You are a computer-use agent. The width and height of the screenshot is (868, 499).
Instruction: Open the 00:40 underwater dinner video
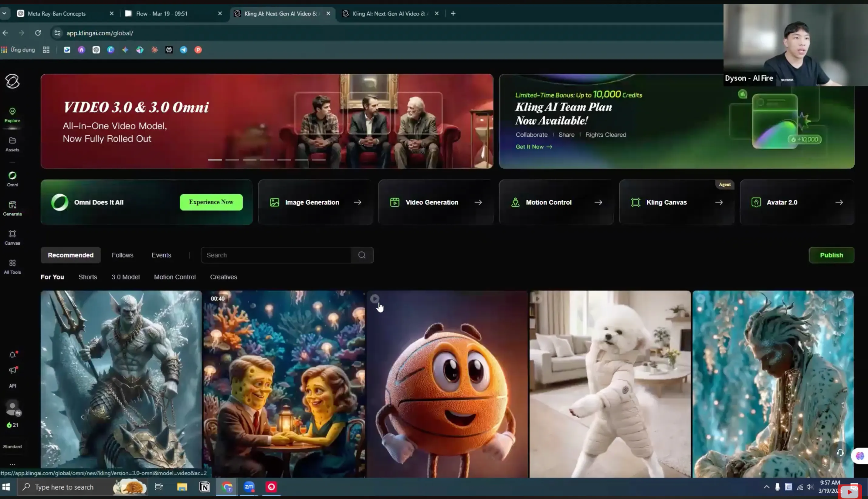[284, 384]
